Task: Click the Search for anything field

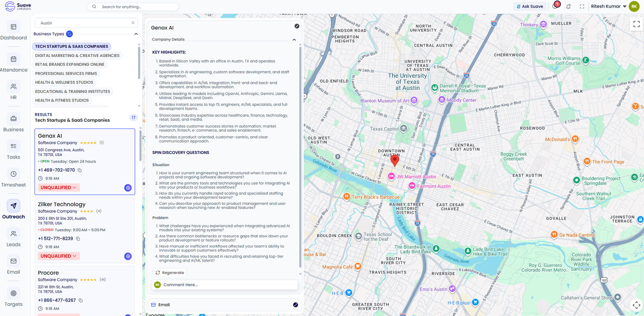Action: pos(133,7)
